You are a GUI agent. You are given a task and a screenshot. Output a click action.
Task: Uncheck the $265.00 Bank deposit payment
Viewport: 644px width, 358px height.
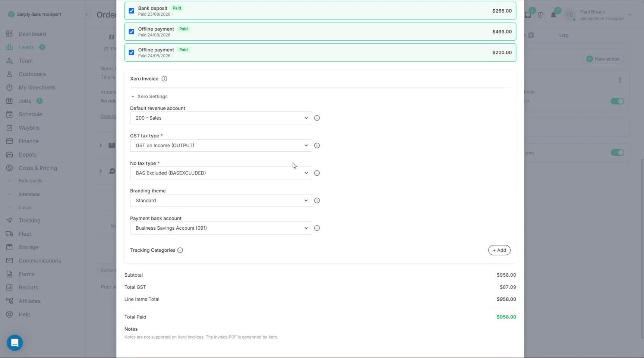(132, 11)
